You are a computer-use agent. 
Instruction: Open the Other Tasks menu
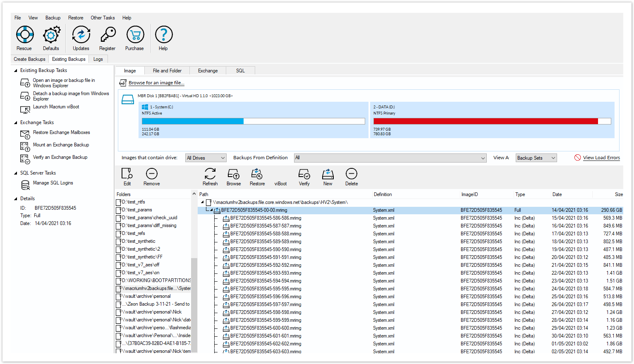[x=103, y=18]
